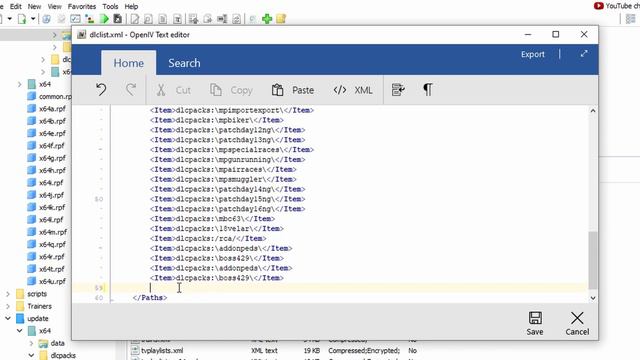
Task: Redo the last undone edit
Action: pyautogui.click(x=131, y=89)
